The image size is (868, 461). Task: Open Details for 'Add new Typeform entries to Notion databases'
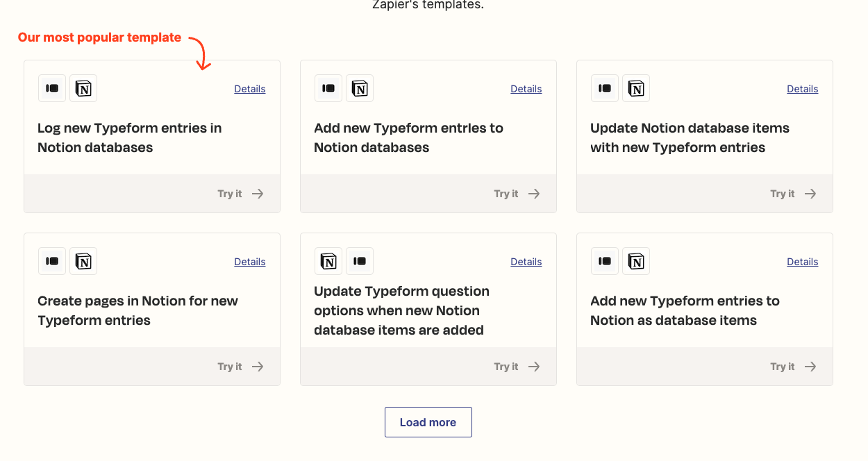point(526,88)
